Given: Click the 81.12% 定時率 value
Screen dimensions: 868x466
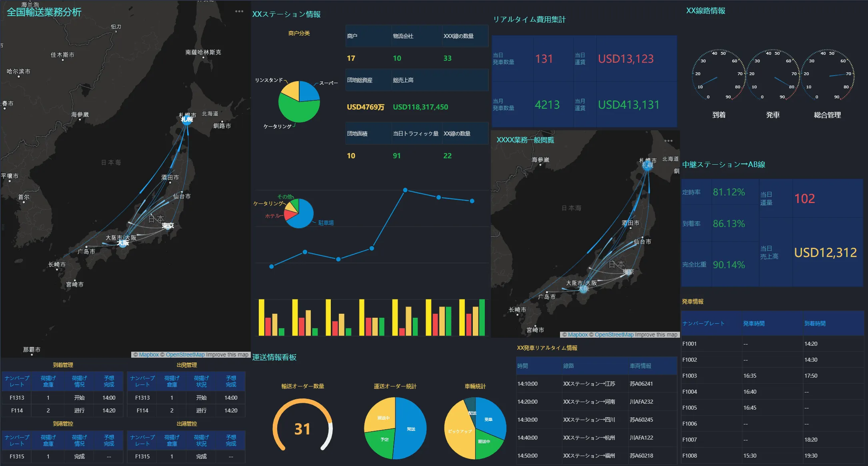Looking at the screenshot, I should tap(729, 192).
